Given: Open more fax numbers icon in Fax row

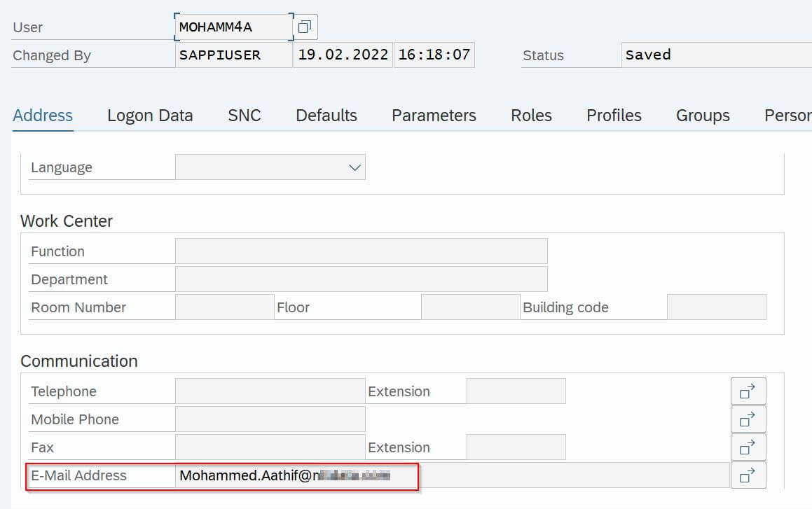Looking at the screenshot, I should [748, 447].
